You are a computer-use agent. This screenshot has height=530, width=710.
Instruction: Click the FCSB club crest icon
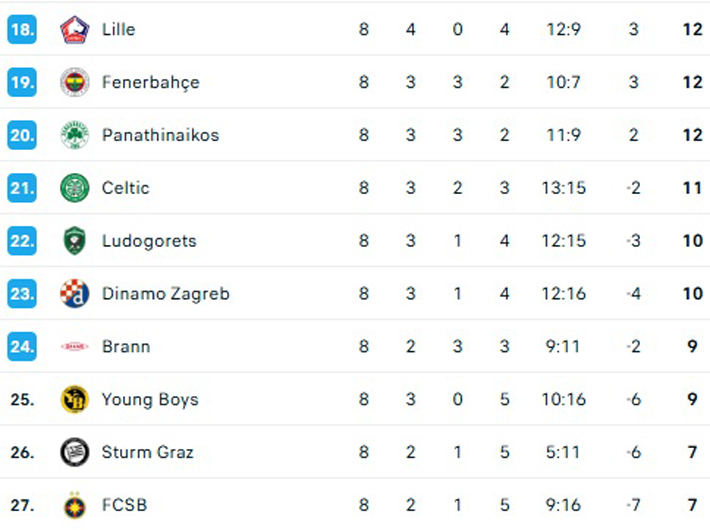click(x=74, y=505)
